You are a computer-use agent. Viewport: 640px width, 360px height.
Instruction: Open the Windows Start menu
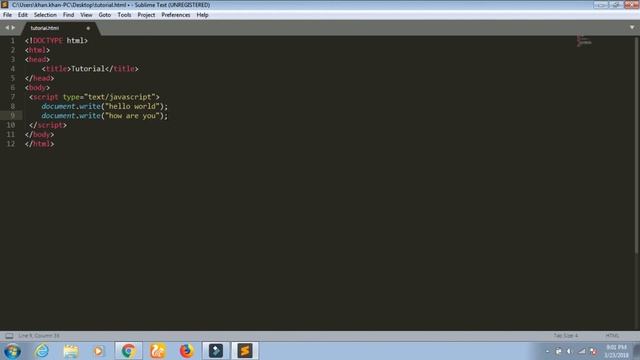click(12, 351)
